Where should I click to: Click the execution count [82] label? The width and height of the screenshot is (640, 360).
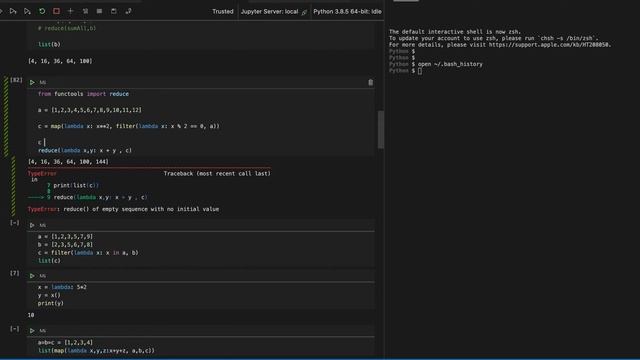click(16, 80)
